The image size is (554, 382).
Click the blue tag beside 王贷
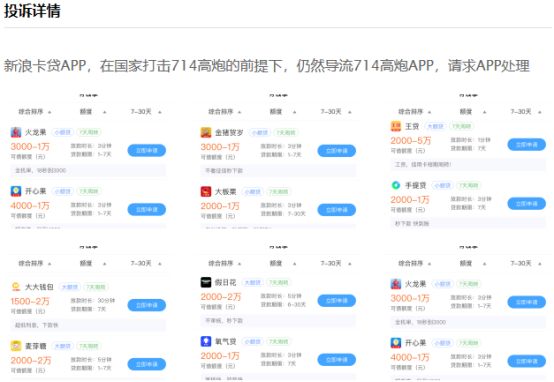(x=435, y=126)
